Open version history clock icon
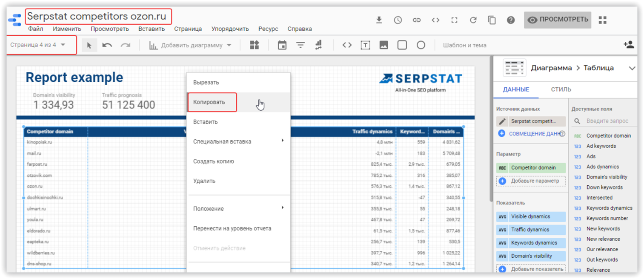The image size is (644, 279). coord(398,20)
